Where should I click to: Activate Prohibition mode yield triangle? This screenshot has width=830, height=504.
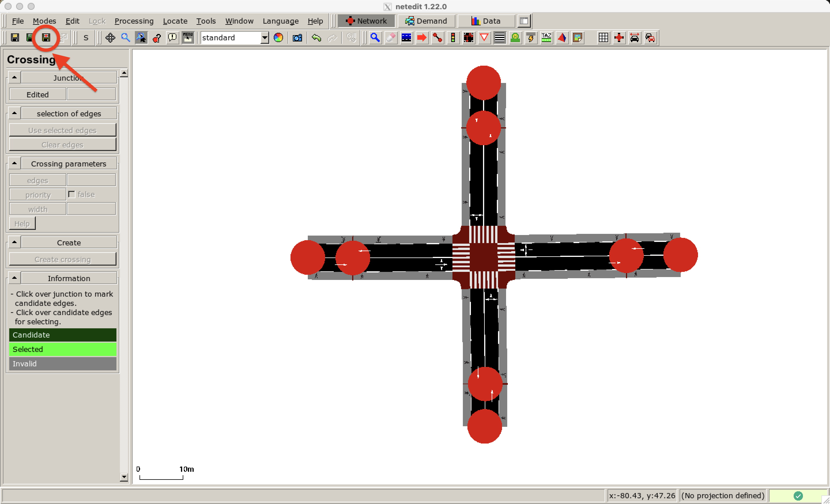pos(484,38)
